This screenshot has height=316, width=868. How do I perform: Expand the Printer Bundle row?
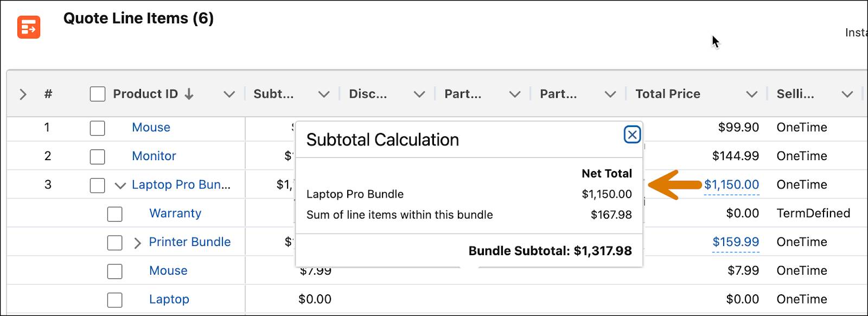point(137,243)
